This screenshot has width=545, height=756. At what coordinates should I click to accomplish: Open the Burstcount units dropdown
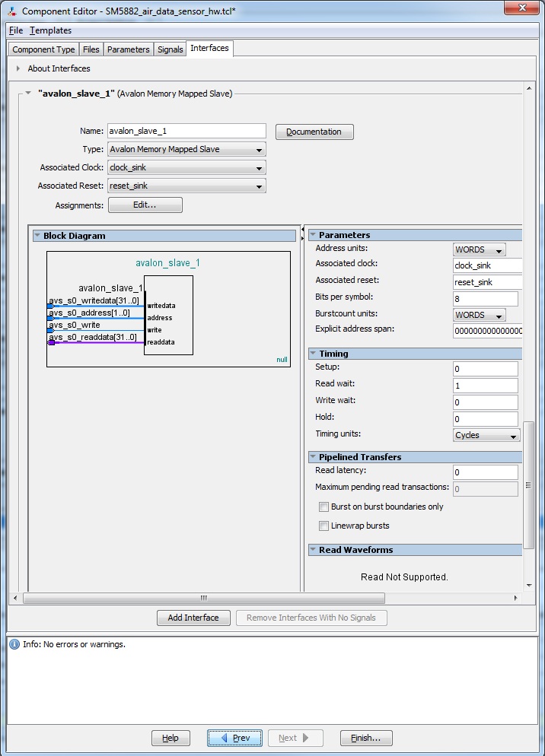[479, 315]
